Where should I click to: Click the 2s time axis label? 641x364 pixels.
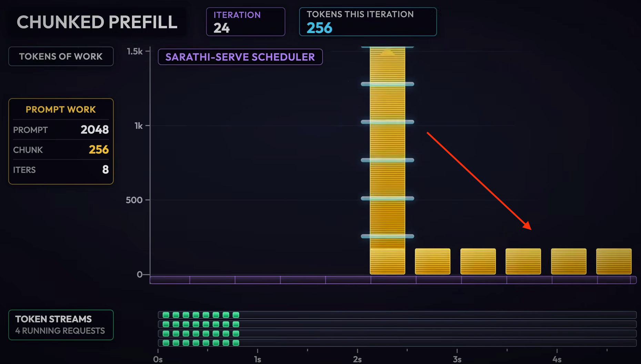(357, 359)
